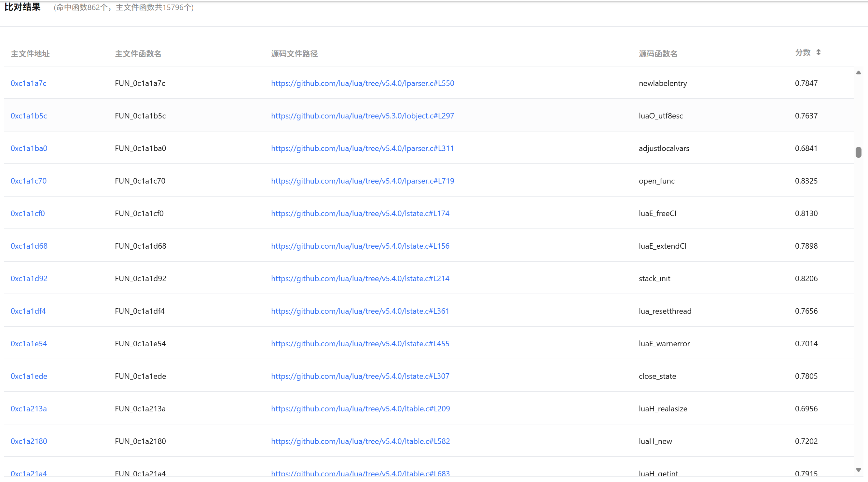The image size is (868, 482).
Task: Click the 分数 column header
Action: [803, 53]
